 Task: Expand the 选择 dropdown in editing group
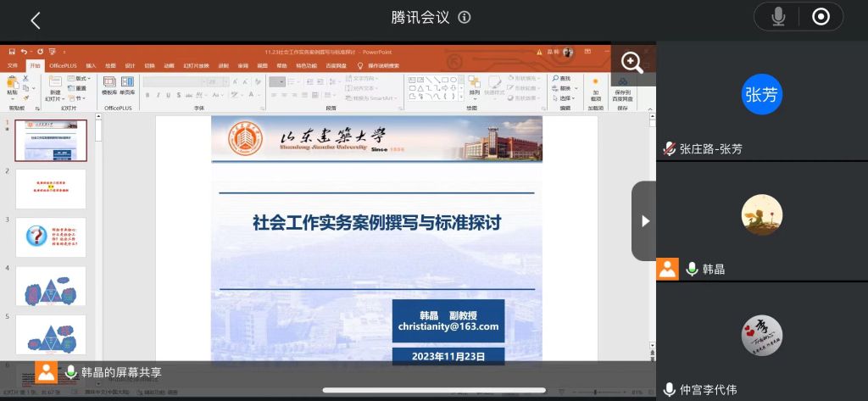[x=565, y=98]
